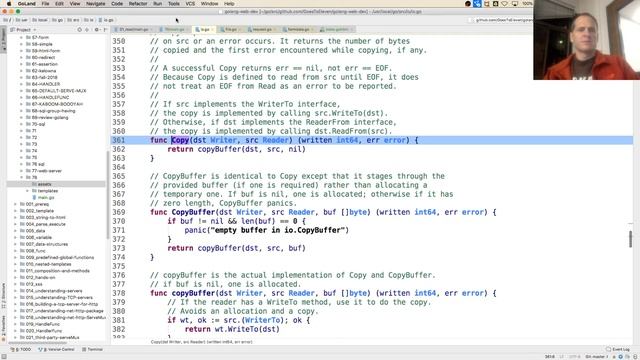Open the Project tool window stripe button
Screen dimensions: 640x360
4,40
